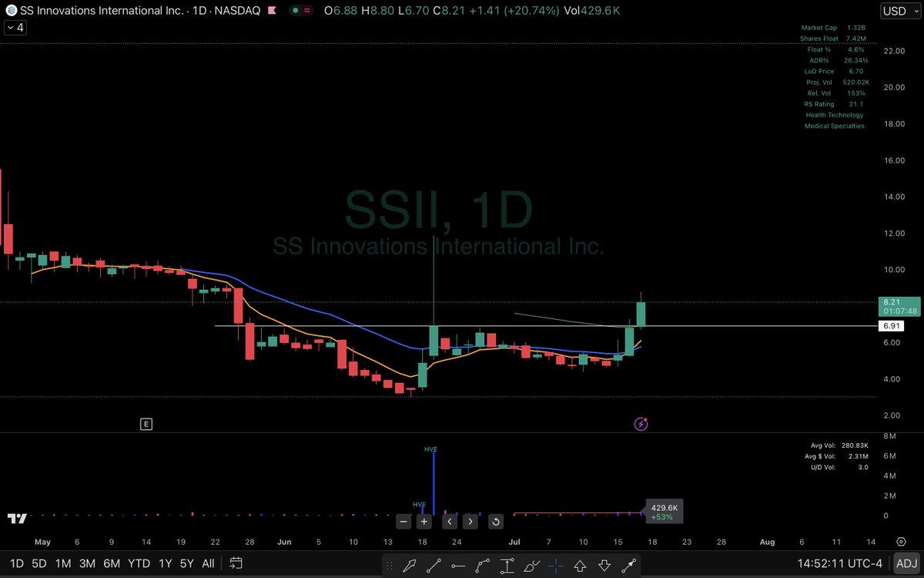Switch to the 3M date range
This screenshot has width=924, height=578.
pos(87,563)
